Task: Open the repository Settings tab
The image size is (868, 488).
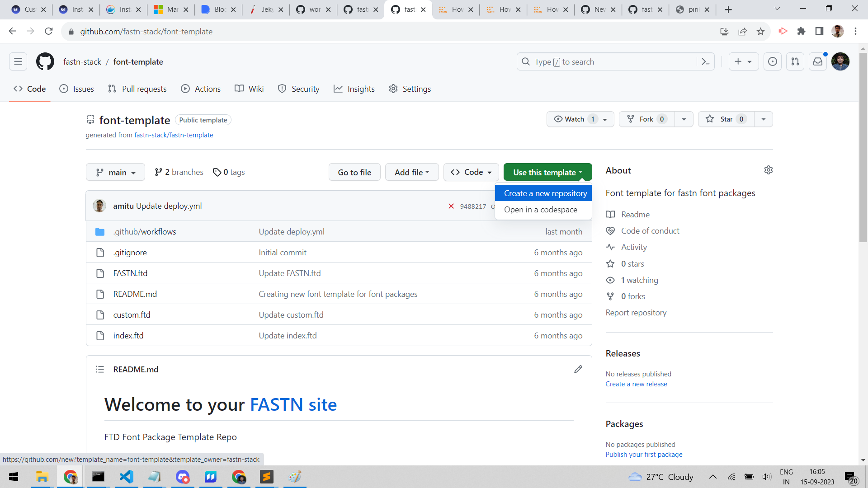Action: click(410, 89)
